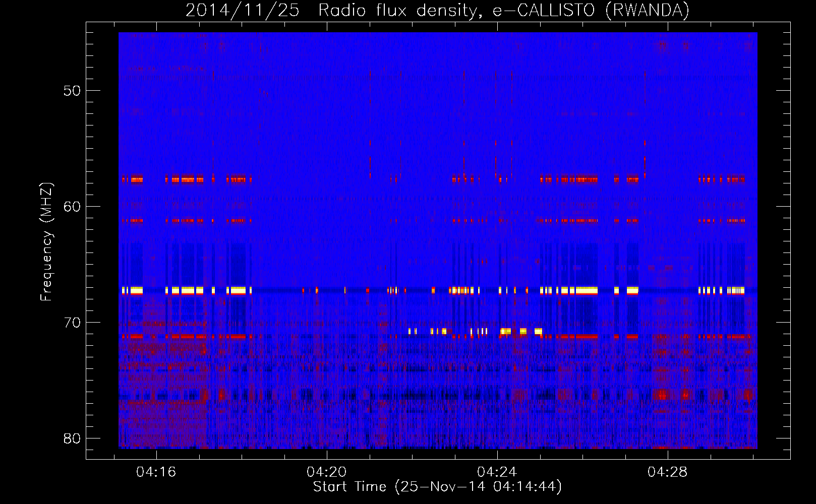
Task: Select the 04:20 time tick label
Action: tap(327, 472)
